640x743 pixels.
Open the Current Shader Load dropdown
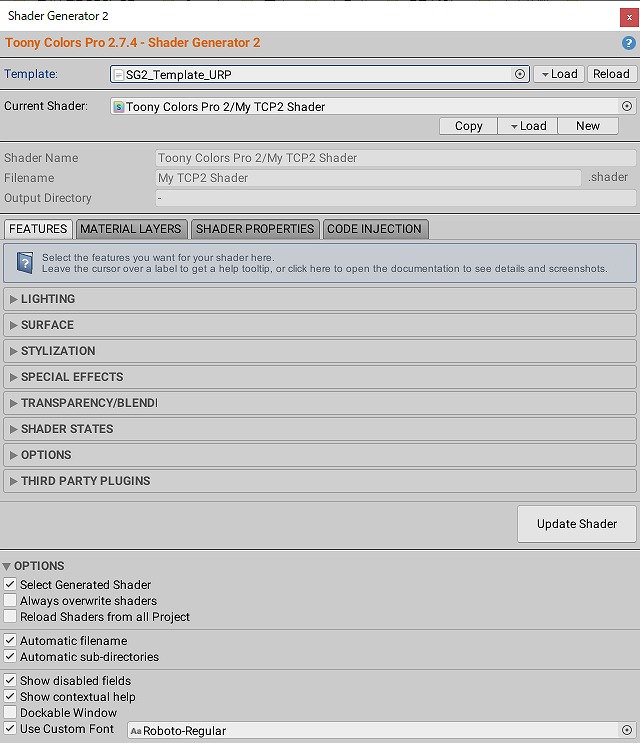[x=528, y=126]
